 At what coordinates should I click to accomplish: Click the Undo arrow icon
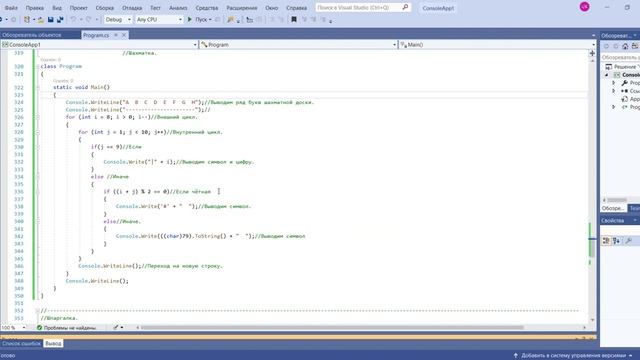[73, 20]
